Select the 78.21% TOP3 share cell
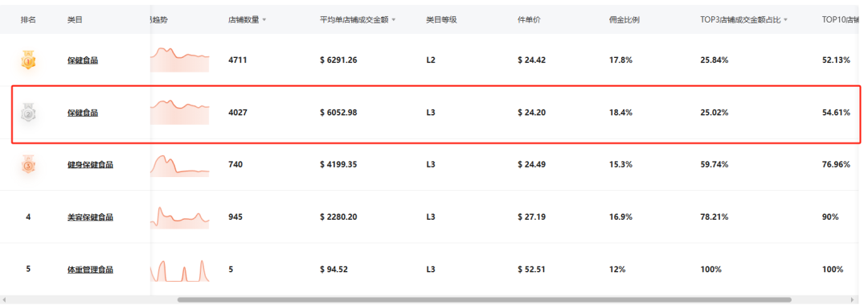The width and height of the screenshot is (868, 305). click(714, 217)
